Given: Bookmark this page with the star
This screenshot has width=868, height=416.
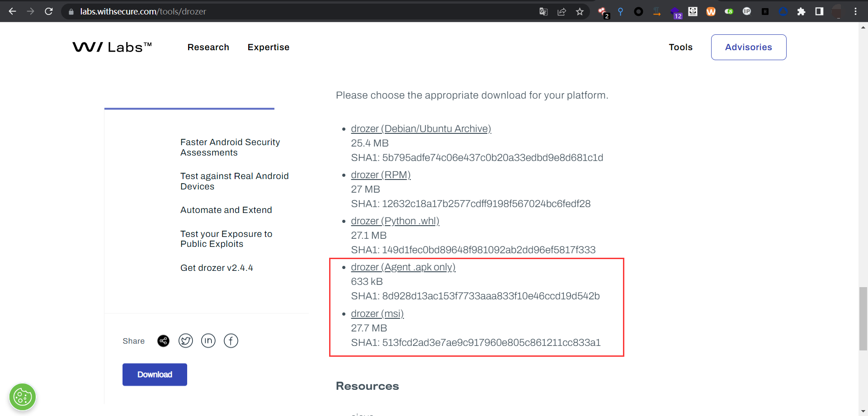Looking at the screenshot, I should [580, 12].
